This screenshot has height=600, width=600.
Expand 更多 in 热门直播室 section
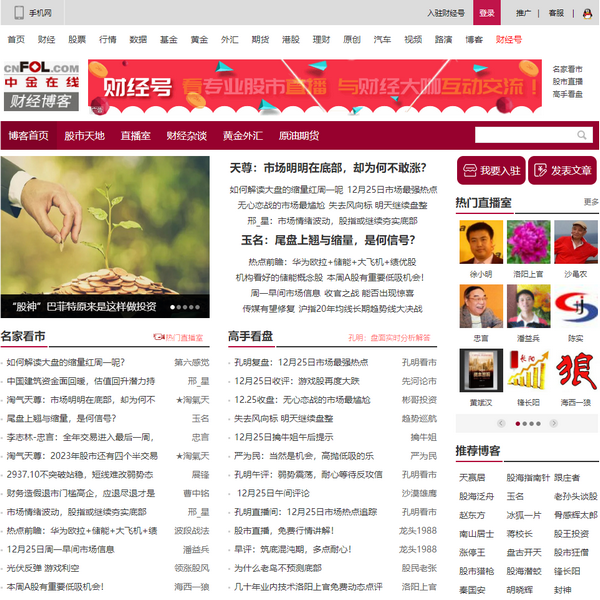coord(591,202)
